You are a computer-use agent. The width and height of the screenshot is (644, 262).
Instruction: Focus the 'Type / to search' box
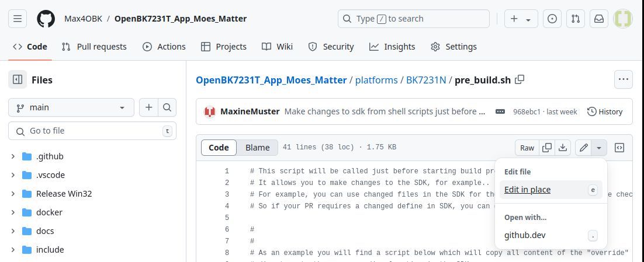(414, 19)
